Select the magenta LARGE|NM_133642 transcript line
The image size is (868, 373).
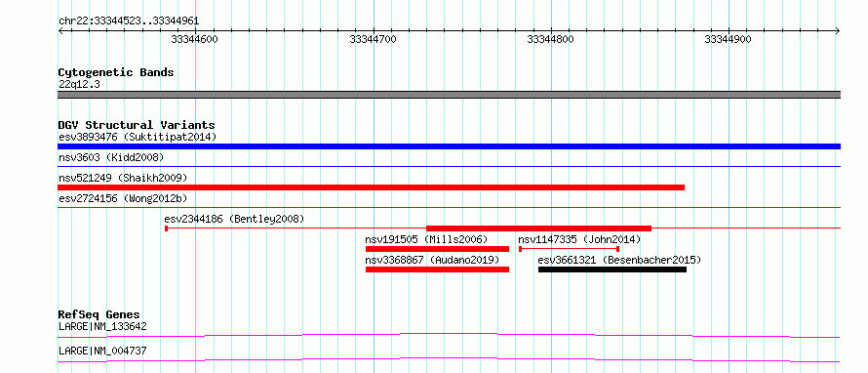point(449,335)
